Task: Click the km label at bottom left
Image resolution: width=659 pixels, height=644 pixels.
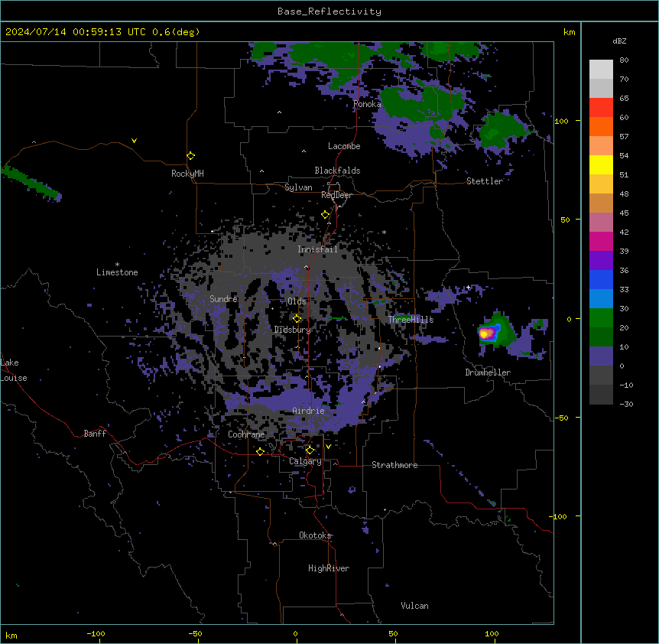Action: [x=11, y=636]
